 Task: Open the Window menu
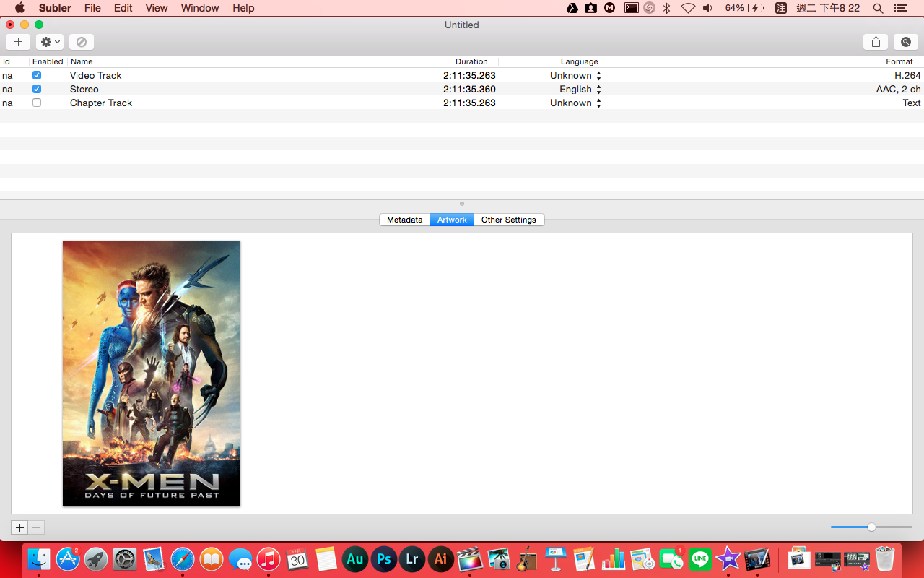[200, 8]
